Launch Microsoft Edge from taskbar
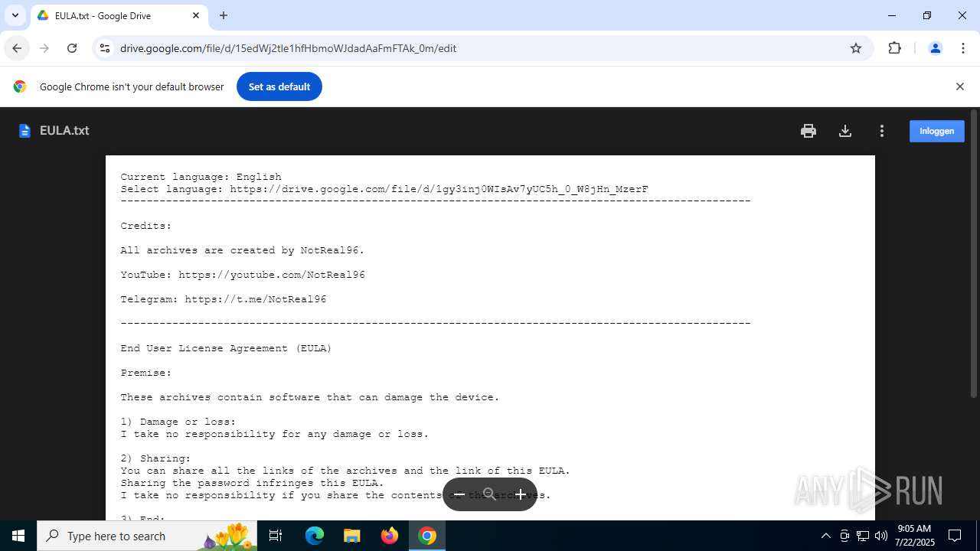Viewport: 980px width, 551px height. 315,536
